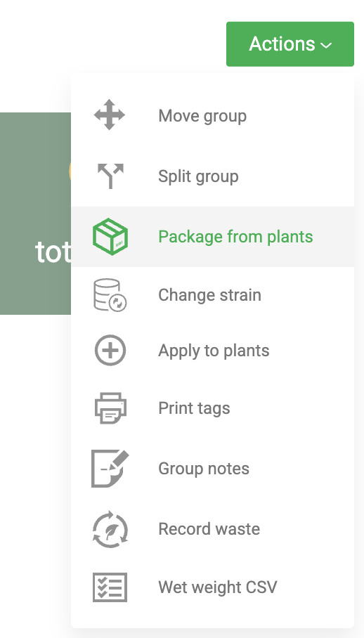Click the four-arrow Move group icon
Image resolution: width=364 pixels, height=638 pixels.
tap(110, 115)
